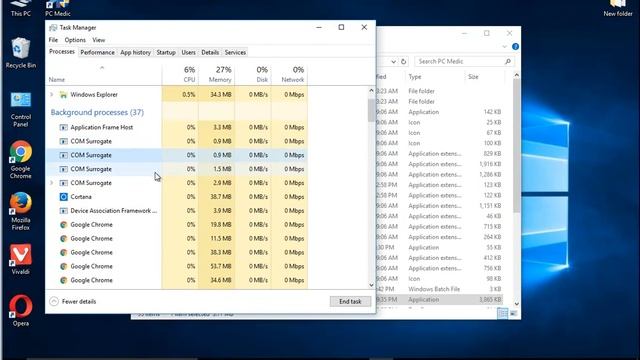640x360 pixels.
Task: Select the Opera desktop shortcut
Action: 21,310
